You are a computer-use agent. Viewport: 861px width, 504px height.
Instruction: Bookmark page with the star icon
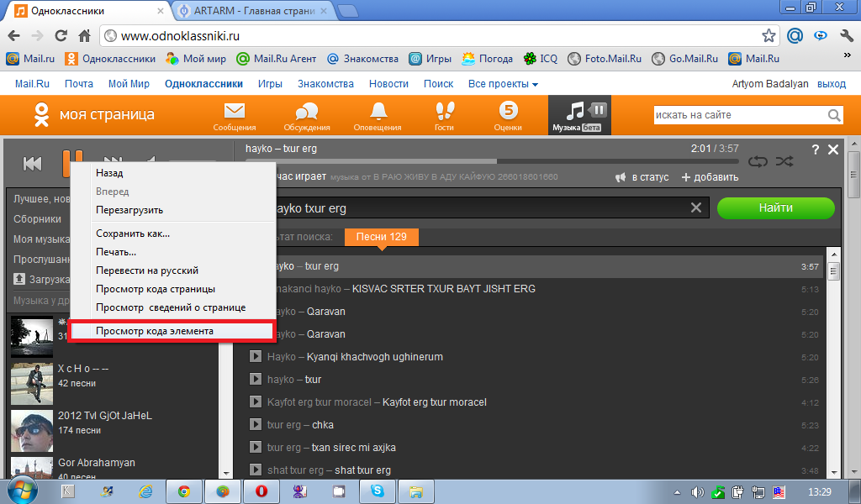click(769, 36)
